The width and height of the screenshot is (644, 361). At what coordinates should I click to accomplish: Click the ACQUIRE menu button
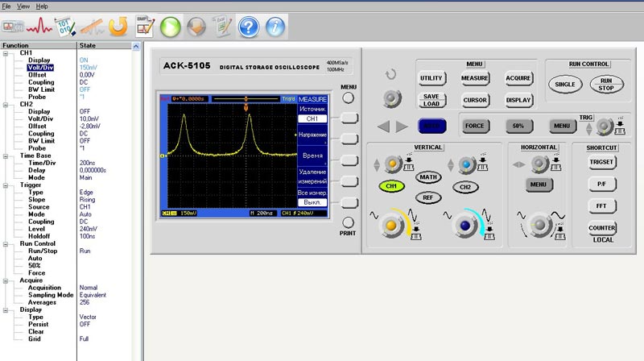tap(518, 78)
